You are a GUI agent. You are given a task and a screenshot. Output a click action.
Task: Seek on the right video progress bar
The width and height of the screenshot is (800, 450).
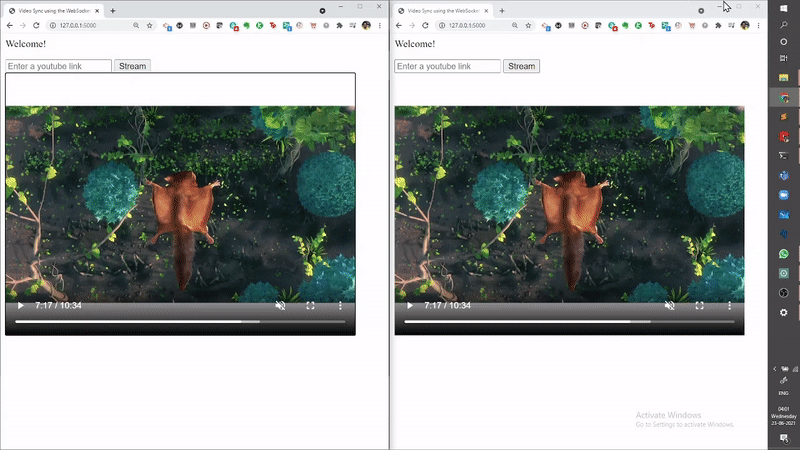pyautogui.click(x=569, y=322)
